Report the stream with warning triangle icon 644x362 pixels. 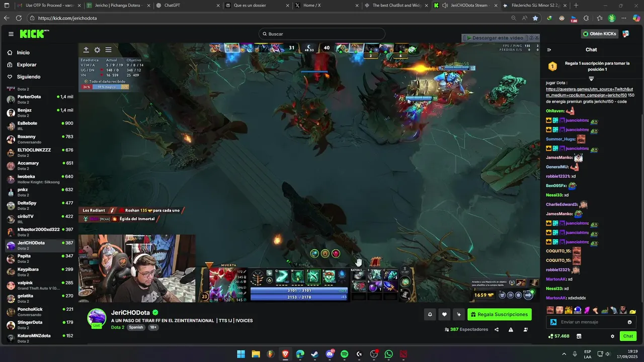tap(511, 330)
